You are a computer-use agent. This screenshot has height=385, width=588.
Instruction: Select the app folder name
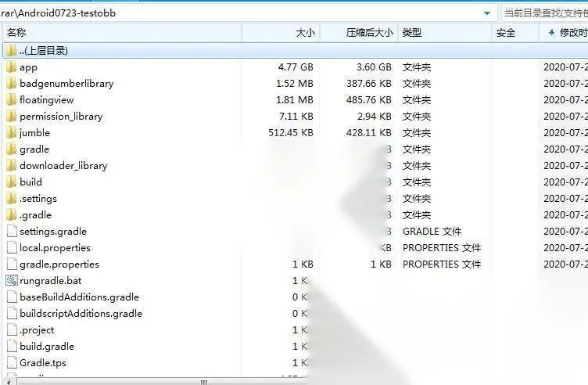(x=28, y=67)
